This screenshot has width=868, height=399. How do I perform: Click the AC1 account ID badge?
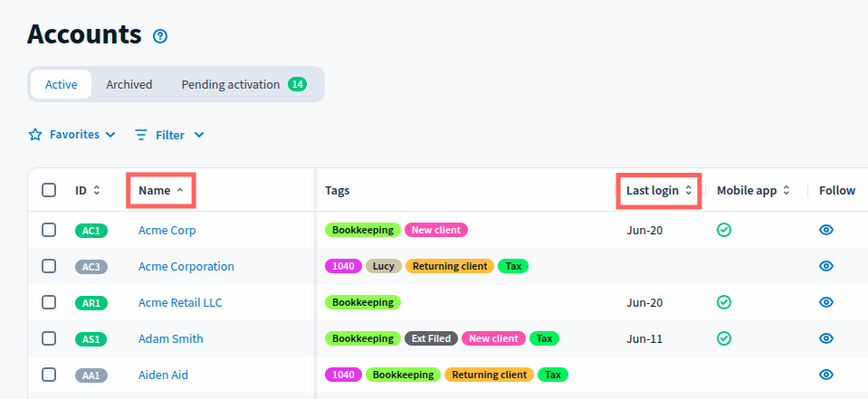(x=91, y=231)
